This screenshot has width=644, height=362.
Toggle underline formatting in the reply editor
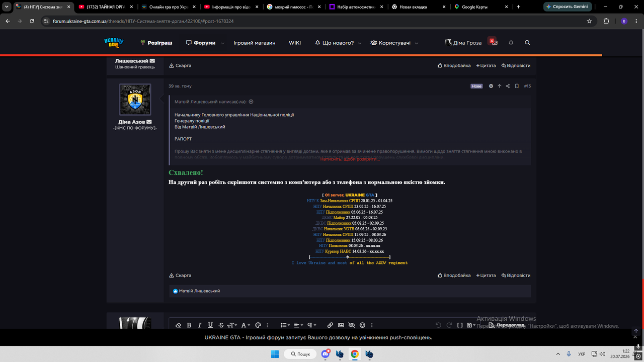[210, 325]
